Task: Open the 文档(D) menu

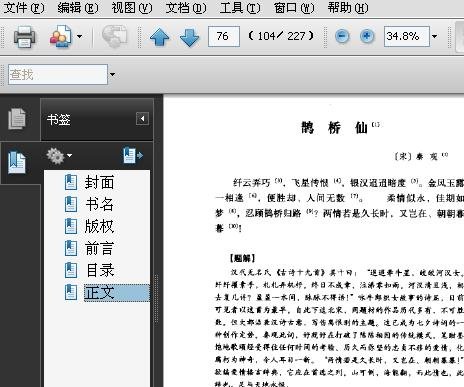Action: 186,7
